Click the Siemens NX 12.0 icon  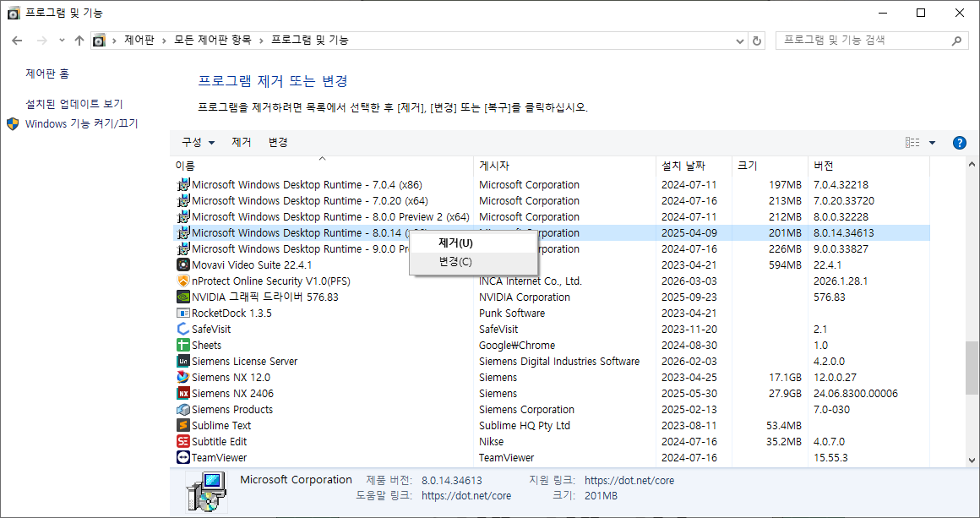point(183,378)
